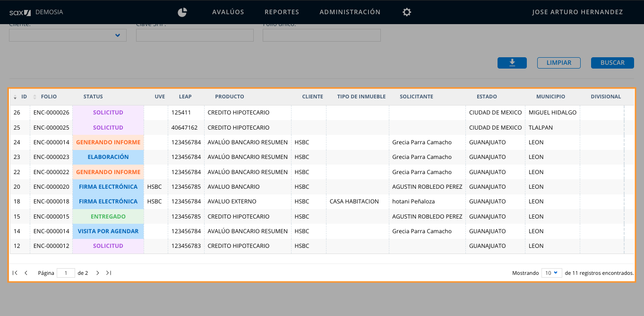Select folio ENC-0000012

(x=52, y=246)
